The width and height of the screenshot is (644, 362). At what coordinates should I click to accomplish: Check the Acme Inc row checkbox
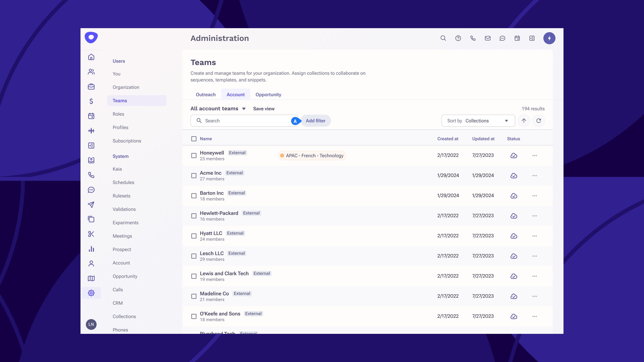(194, 176)
